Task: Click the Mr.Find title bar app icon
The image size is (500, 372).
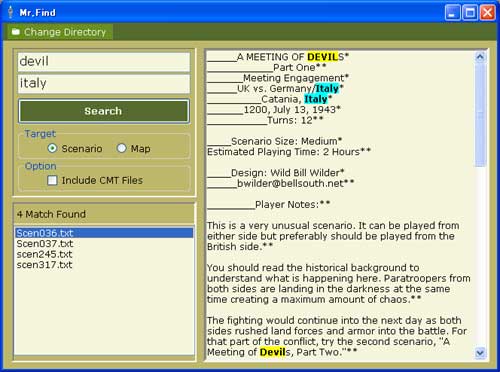Action: point(11,13)
